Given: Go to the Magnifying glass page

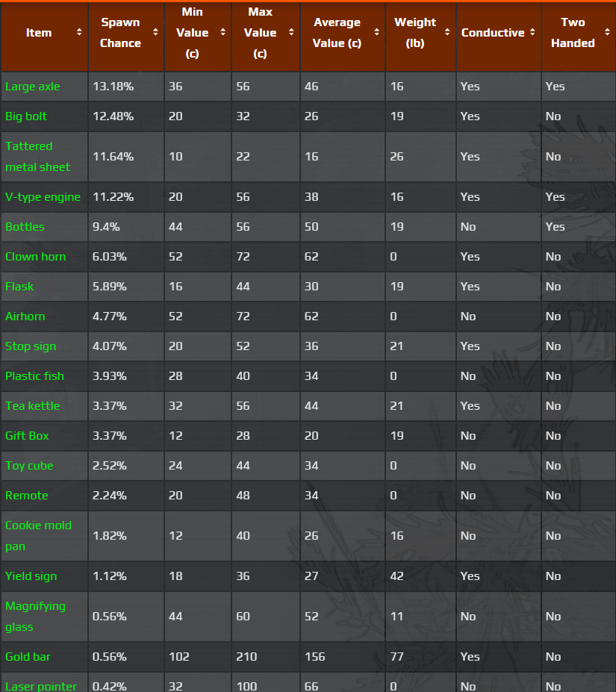Looking at the screenshot, I should coord(35,617).
